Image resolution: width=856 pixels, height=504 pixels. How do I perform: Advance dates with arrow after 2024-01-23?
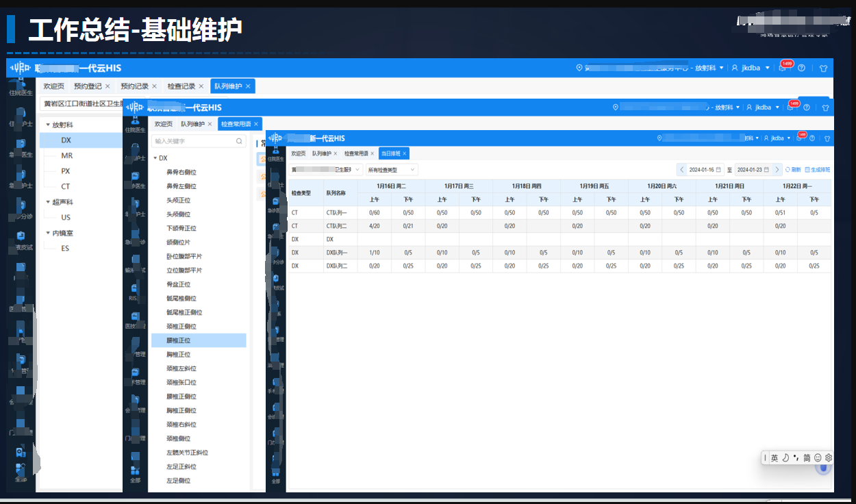(777, 170)
